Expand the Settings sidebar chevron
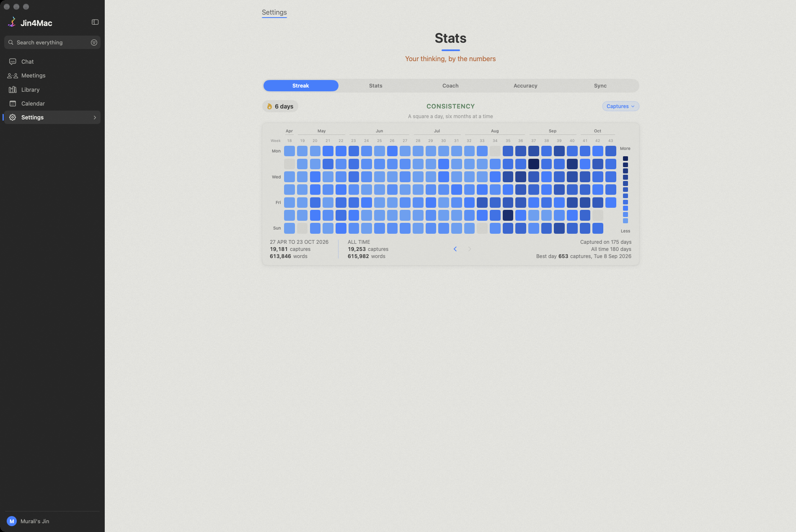Viewport: 796px width, 532px height. 95,117
